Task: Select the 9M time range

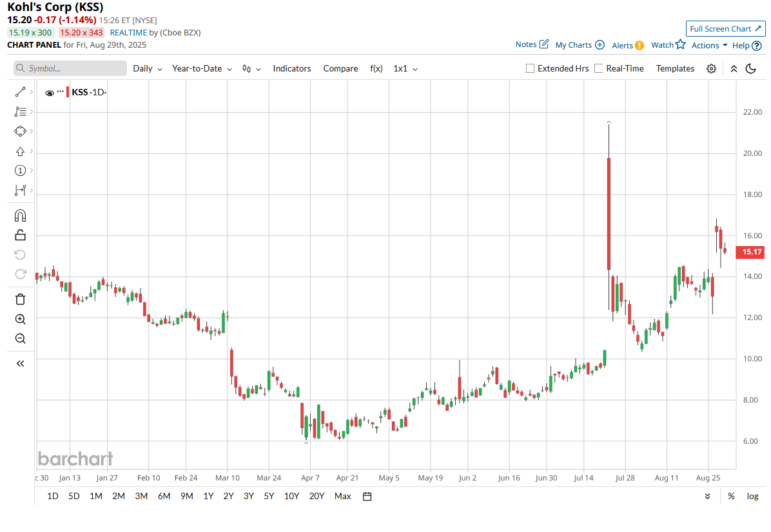Action: coord(186,496)
